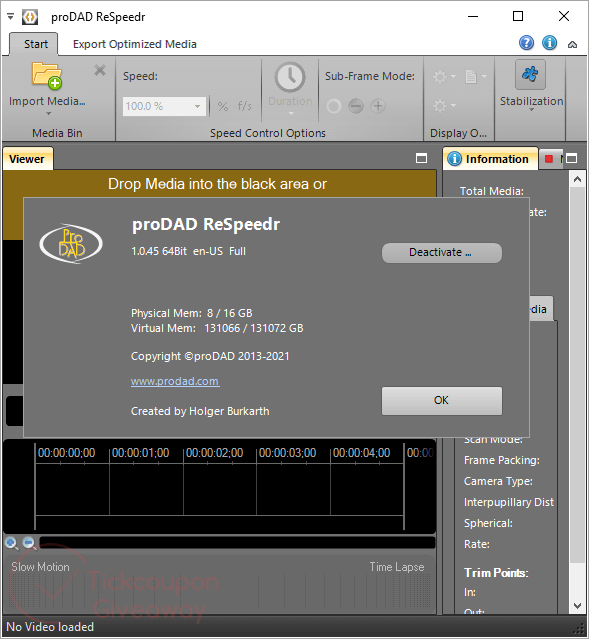589x639 pixels.
Task: Click the Information panel scroll down arrow
Action: (x=577, y=606)
